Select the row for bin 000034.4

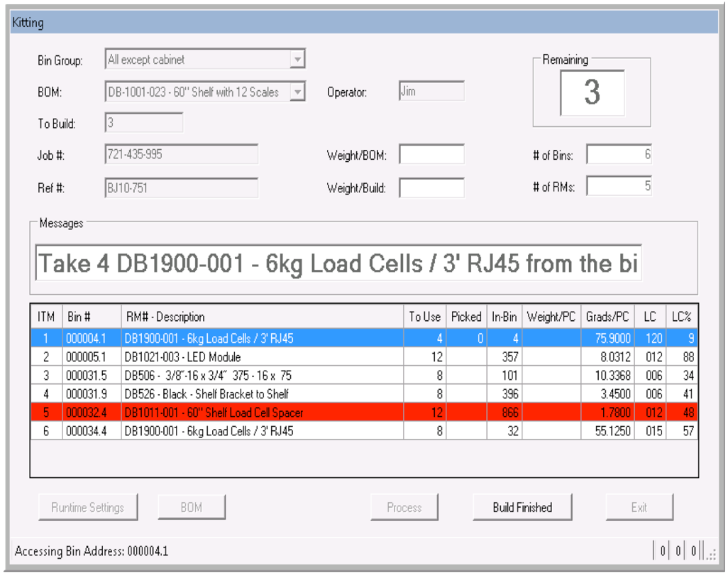pos(364,431)
